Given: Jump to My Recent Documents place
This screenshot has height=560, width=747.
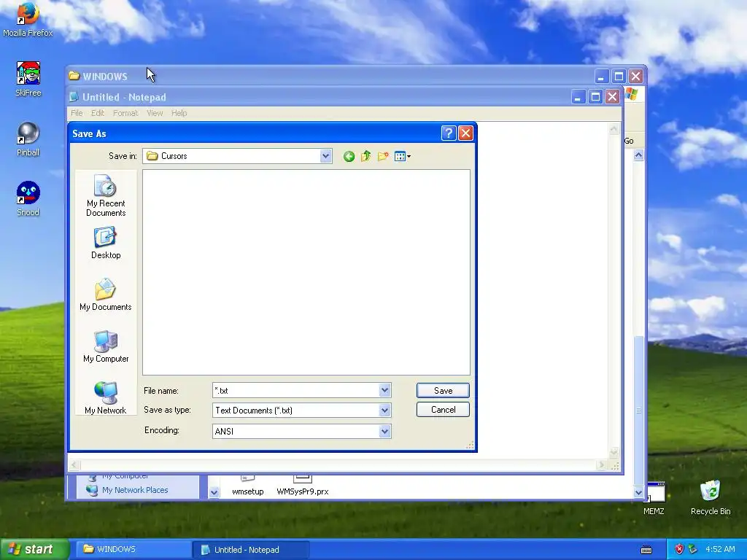Looking at the screenshot, I should [106, 195].
